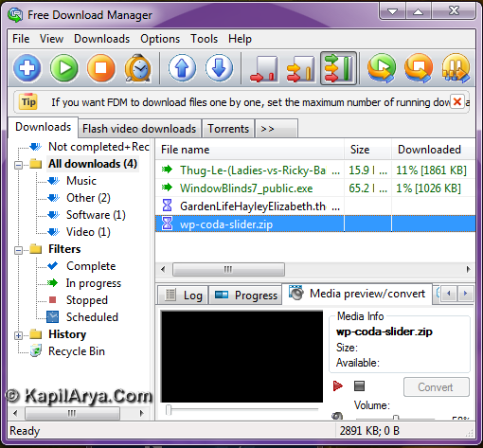Open the Log tab

pyautogui.click(x=183, y=296)
